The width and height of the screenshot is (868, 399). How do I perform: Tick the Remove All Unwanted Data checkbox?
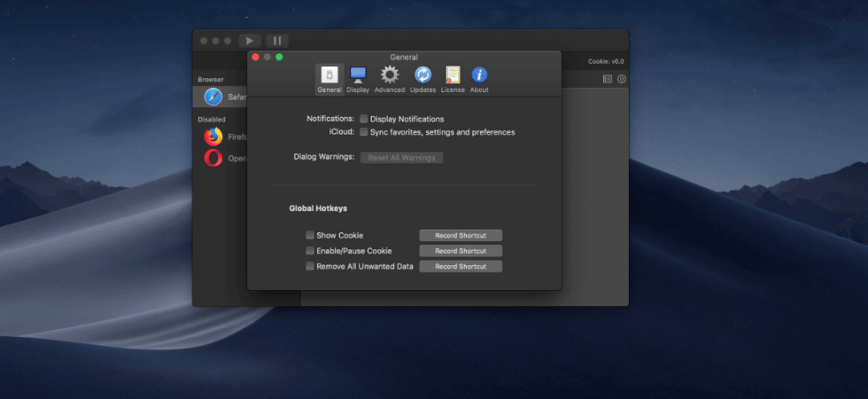coord(310,266)
